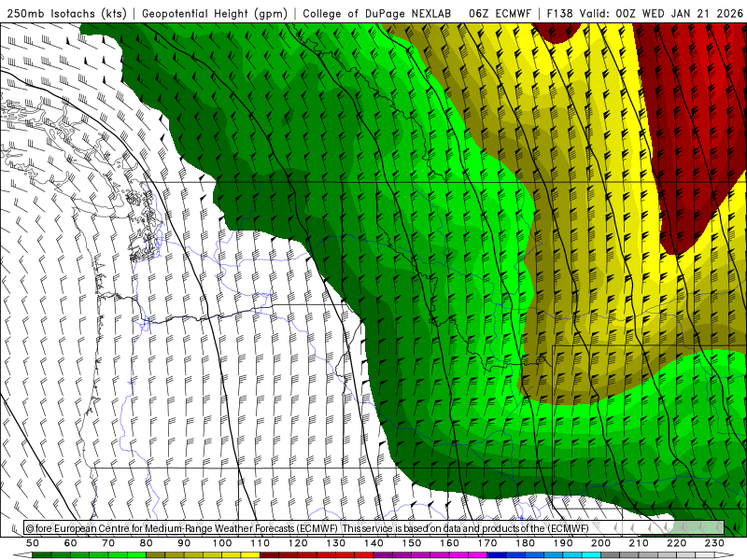Click the '70' legend value
747x560 pixels.
tap(108, 543)
